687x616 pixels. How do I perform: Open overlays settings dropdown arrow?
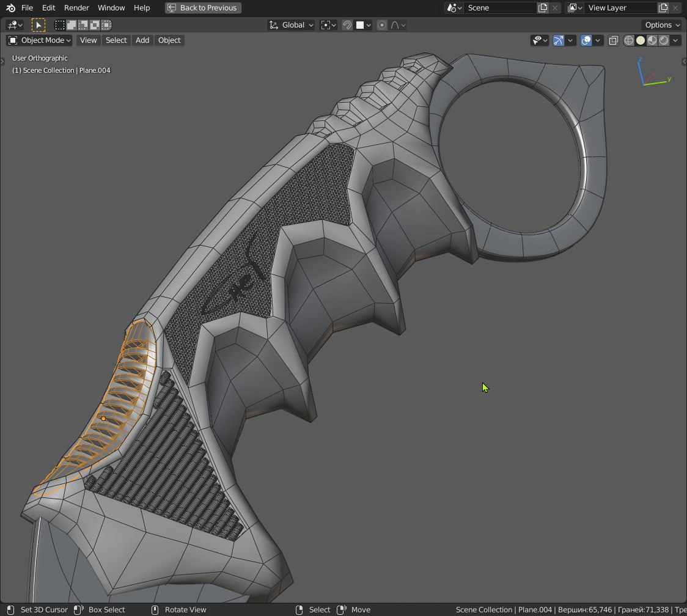pyautogui.click(x=598, y=40)
